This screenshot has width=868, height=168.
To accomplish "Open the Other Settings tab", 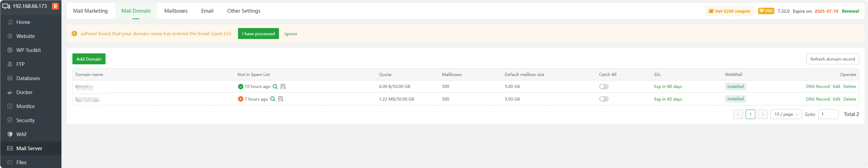I will coord(243,11).
